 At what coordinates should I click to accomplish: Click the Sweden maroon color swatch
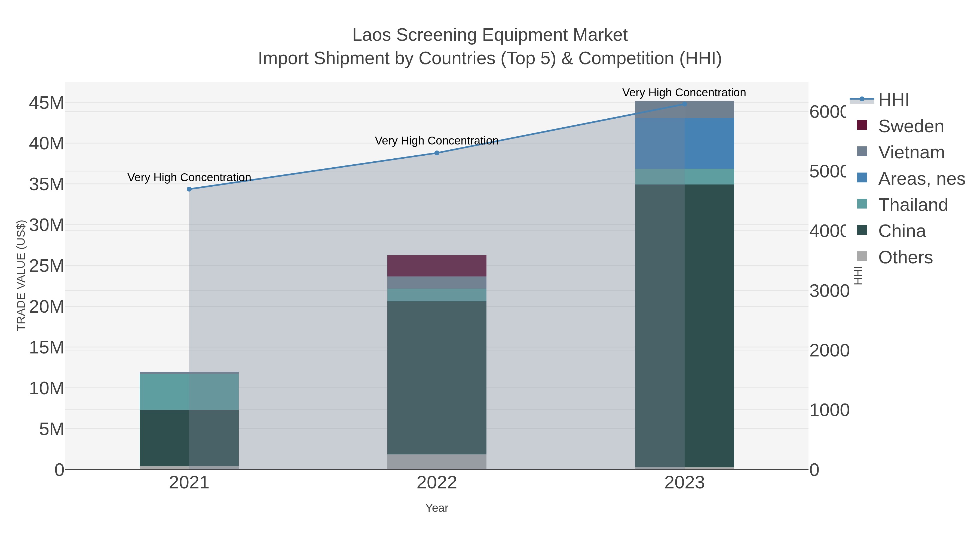coord(862,125)
